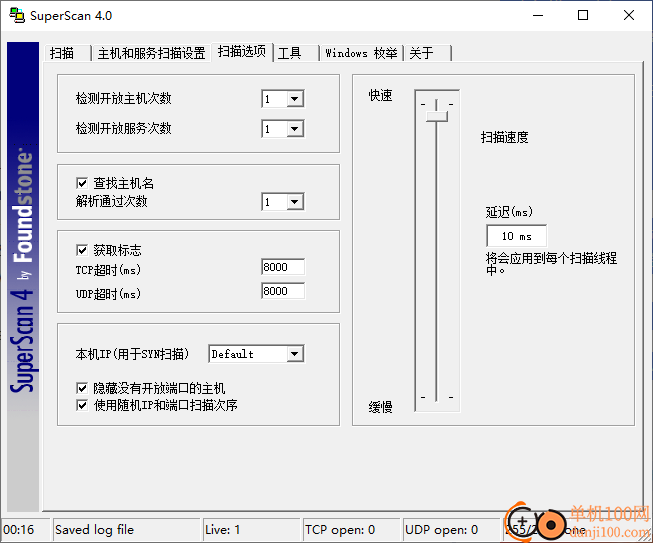Expand the 解析通过次数 dropdown
Screen dimensions: 653x543
(295, 202)
